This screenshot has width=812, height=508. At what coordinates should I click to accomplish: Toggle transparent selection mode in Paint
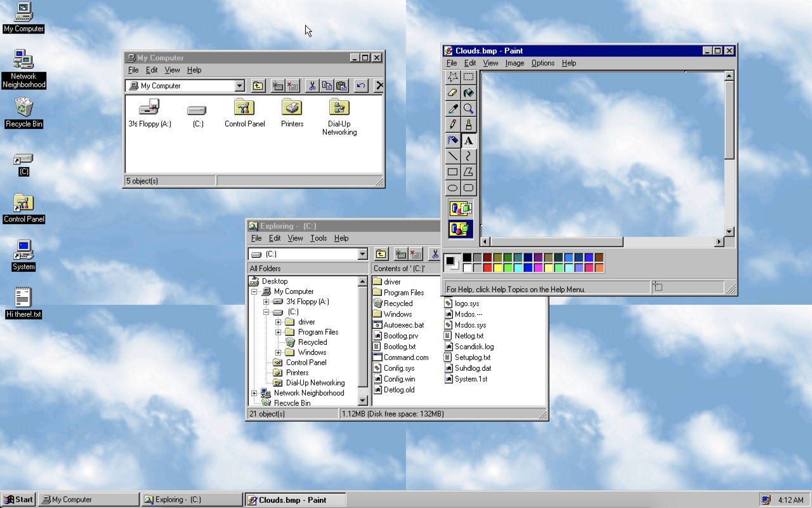tap(460, 230)
